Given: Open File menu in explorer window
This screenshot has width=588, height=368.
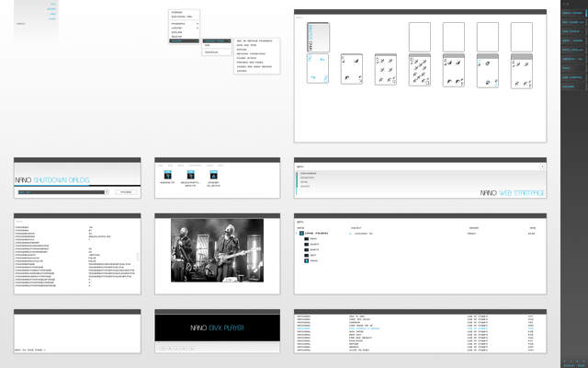Looking at the screenshot, I should (161, 166).
